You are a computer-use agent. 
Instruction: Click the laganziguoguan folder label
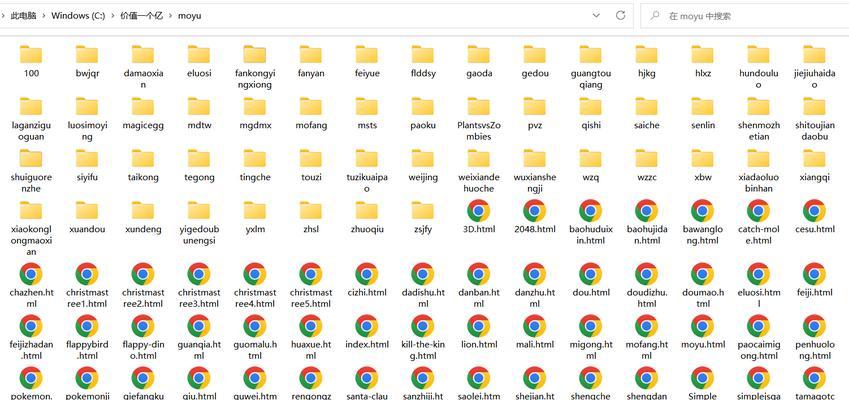tap(31, 130)
